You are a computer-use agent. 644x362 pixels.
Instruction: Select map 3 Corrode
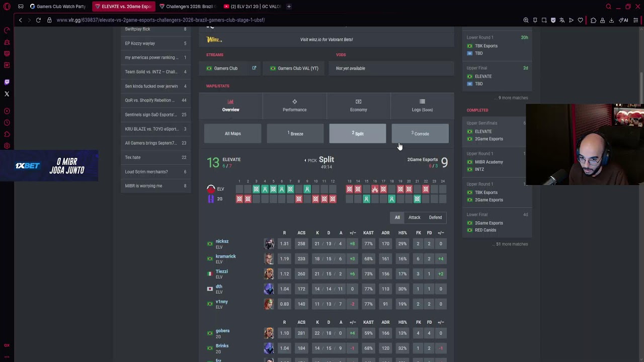[x=420, y=134]
